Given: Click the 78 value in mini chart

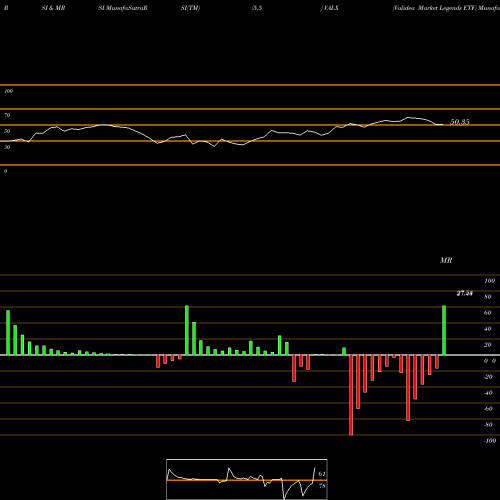Looking at the screenshot, I should pyautogui.click(x=322, y=486).
